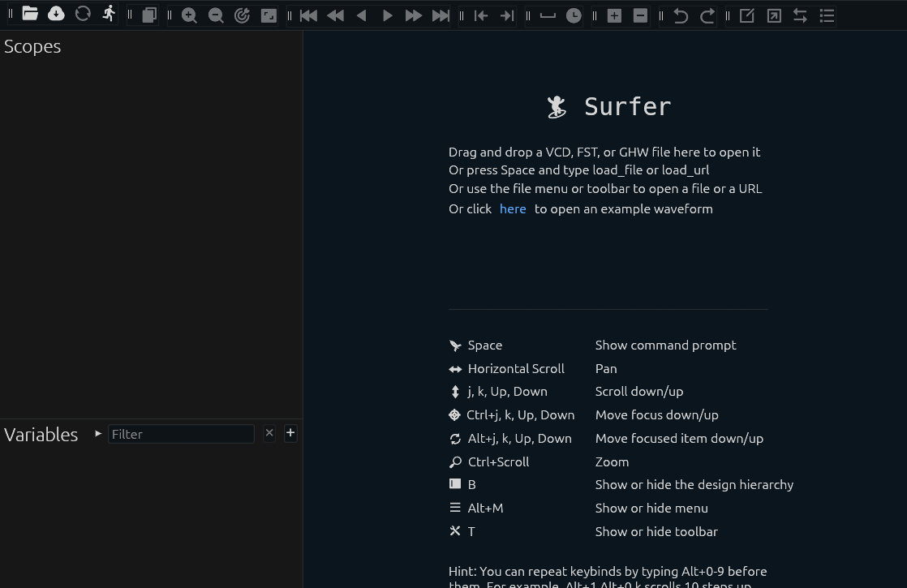Viewport: 907px width, 588px height.
Task: Open the example waveform via the 'here' link
Action: coord(513,208)
